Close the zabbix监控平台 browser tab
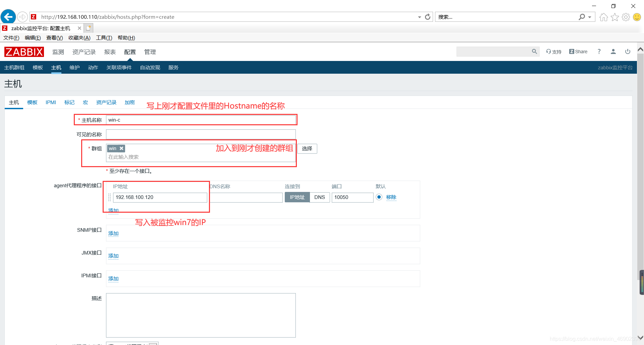The width and height of the screenshot is (644, 345). [79, 28]
